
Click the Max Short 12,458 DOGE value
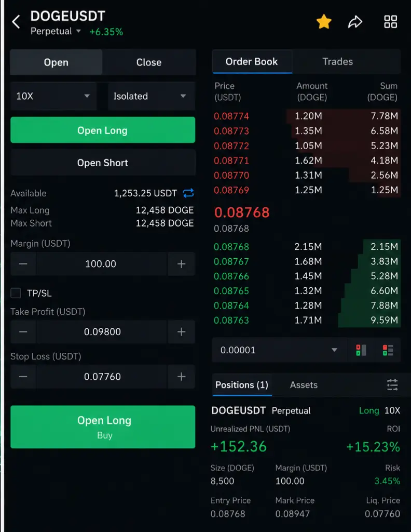click(165, 223)
